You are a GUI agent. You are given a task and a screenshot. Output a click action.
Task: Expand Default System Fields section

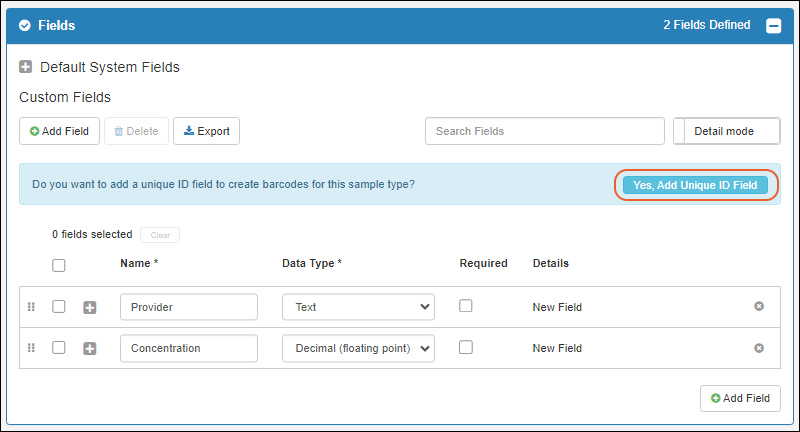(26, 67)
